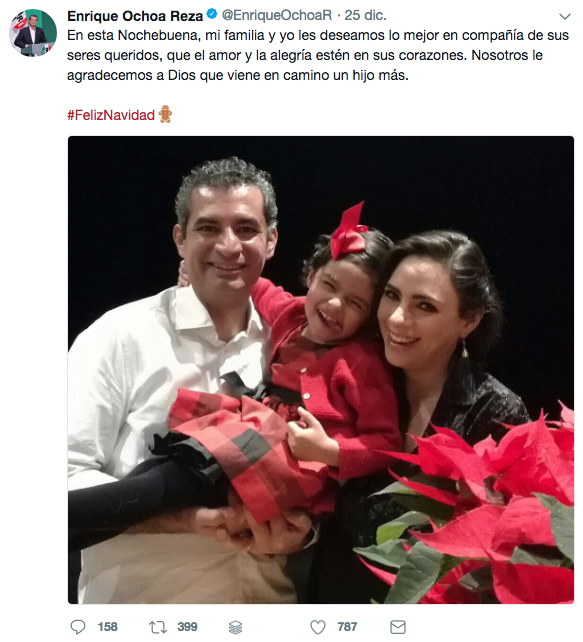Click the gingerbread man emoji
The height and width of the screenshot is (642, 583).
point(165,114)
